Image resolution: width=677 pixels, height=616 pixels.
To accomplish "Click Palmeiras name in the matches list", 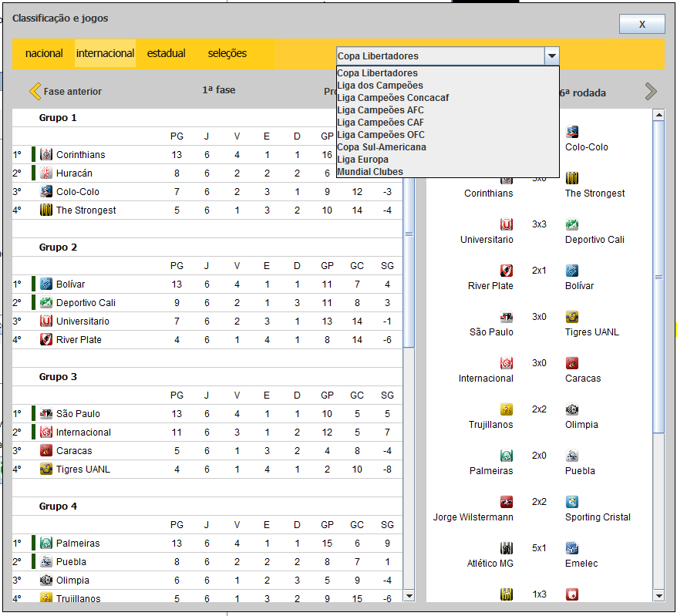I will (x=491, y=470).
